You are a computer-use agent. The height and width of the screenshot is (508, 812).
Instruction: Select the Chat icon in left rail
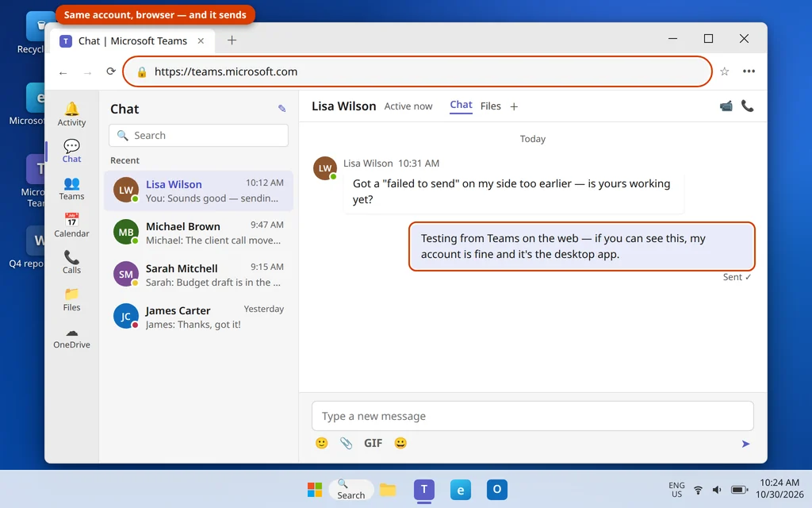(x=71, y=151)
